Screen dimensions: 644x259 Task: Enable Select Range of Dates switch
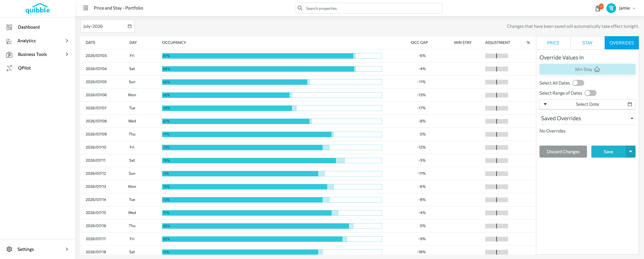tap(590, 93)
